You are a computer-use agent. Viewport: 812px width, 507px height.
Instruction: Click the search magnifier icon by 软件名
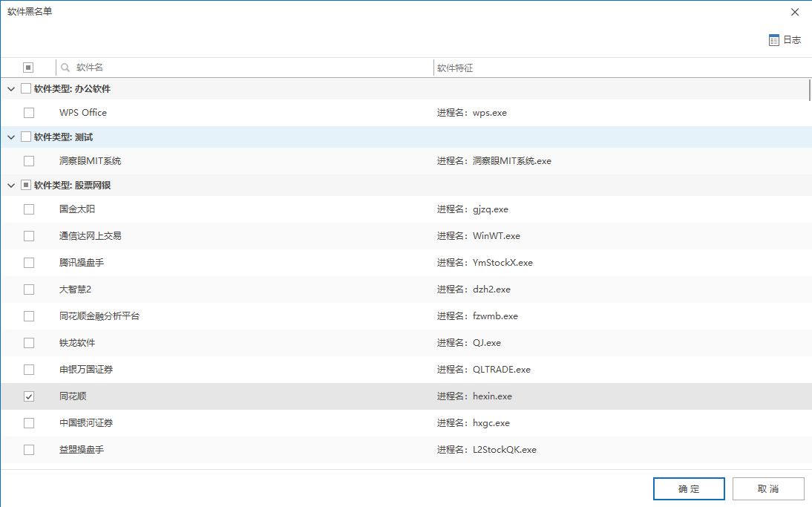[x=65, y=68]
